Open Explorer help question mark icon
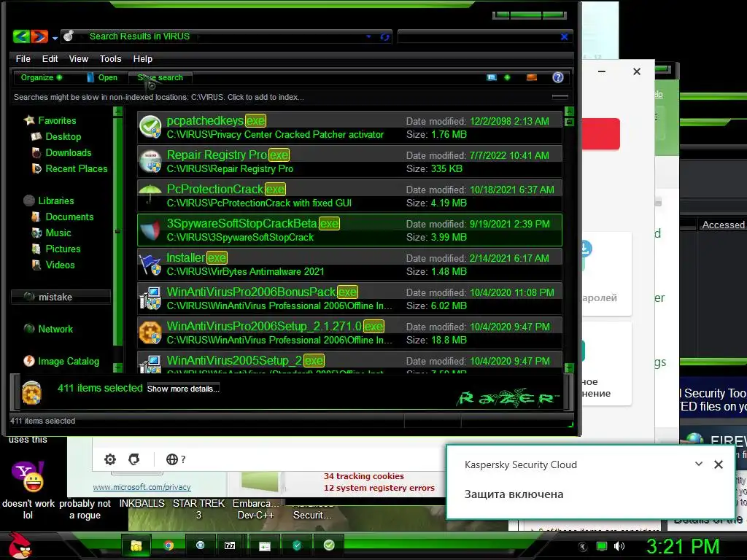747x560 pixels. click(x=558, y=77)
